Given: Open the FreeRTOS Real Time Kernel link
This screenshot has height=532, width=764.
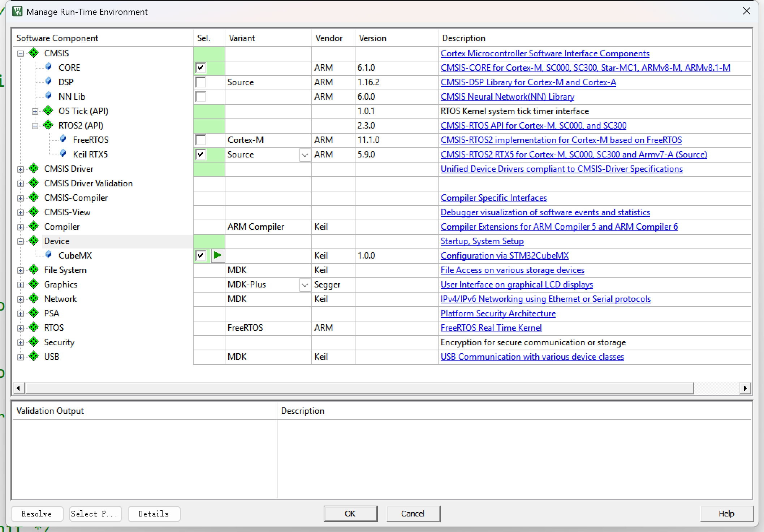Looking at the screenshot, I should 491,328.
